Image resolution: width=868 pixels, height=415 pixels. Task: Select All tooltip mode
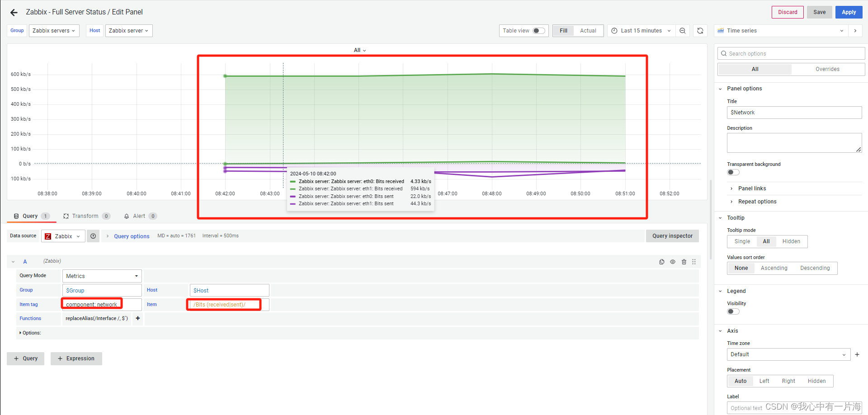coord(766,241)
